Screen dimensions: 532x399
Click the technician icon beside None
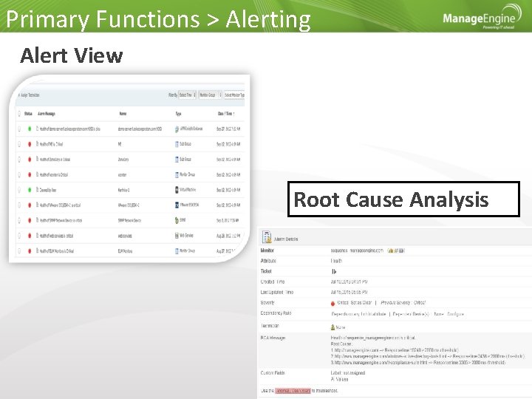tap(332, 327)
